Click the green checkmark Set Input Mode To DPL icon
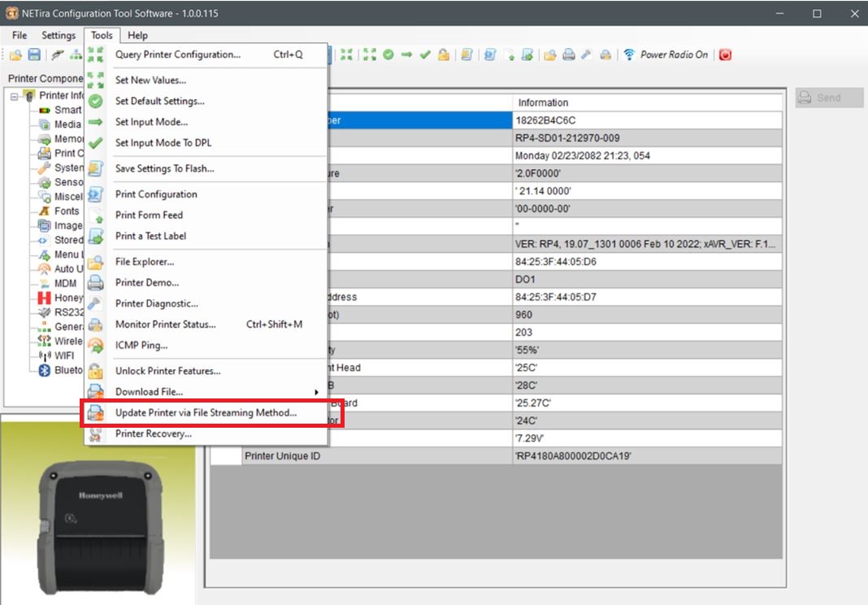Image resolution: width=868 pixels, height=605 pixels. point(94,143)
